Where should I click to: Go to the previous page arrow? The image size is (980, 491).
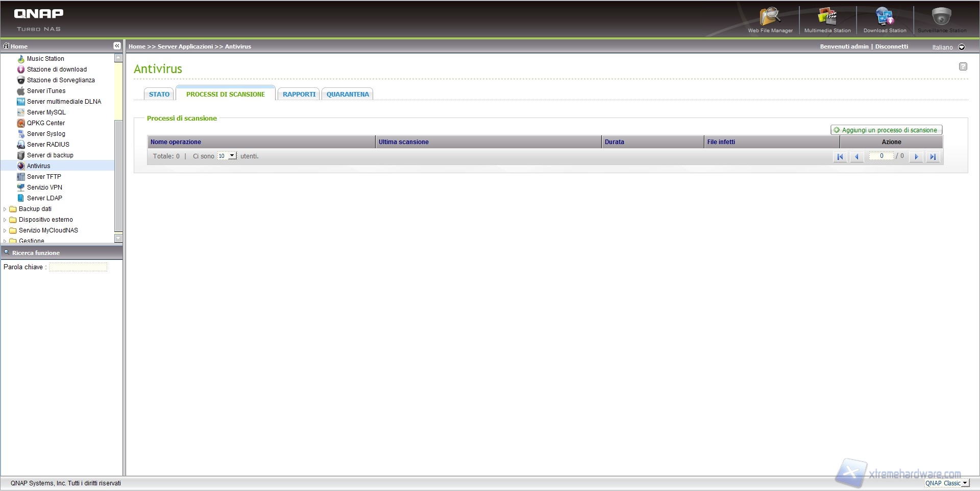click(x=856, y=157)
